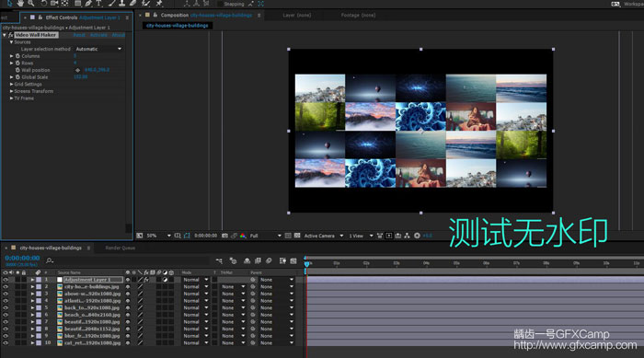The height and width of the screenshot is (358, 644).
Task: Toggle the Video Wall Maker fx switch
Action: 11,35
